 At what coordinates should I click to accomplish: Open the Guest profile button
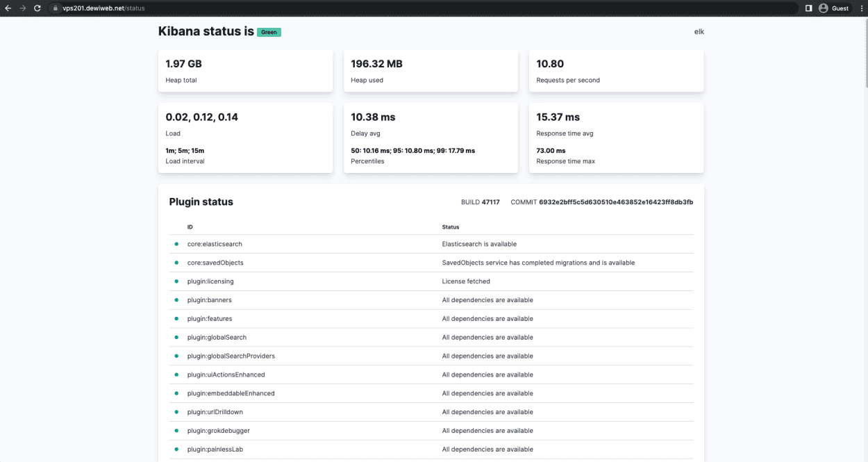(x=833, y=8)
